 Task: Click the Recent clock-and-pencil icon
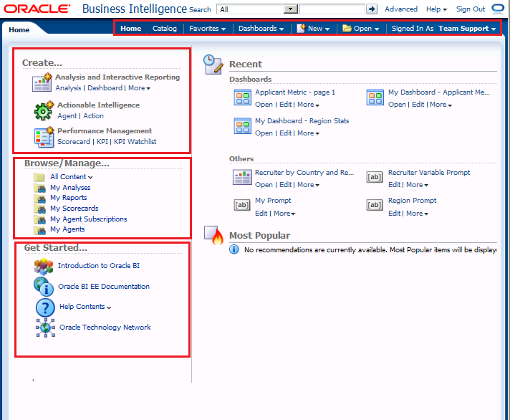(x=213, y=65)
